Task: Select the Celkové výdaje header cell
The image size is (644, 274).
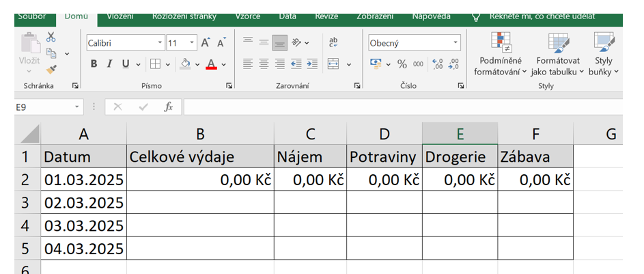Action: click(x=200, y=157)
